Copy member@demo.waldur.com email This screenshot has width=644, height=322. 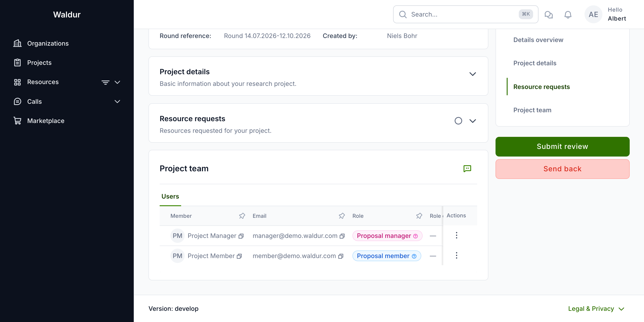341,256
